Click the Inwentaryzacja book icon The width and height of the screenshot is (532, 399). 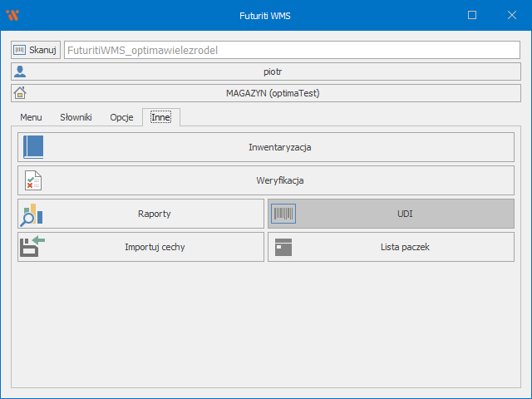pos(33,147)
